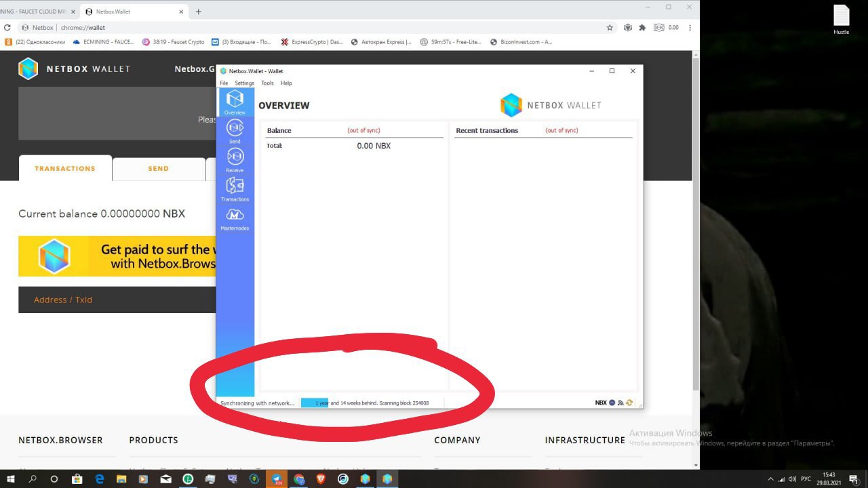868x488 pixels.
Task: Select the TRANSACTIONS tab on the web page
Action: pyautogui.click(x=65, y=168)
